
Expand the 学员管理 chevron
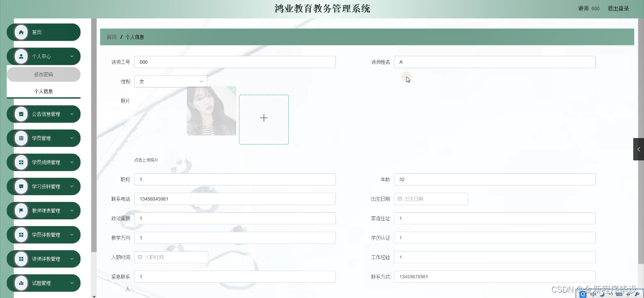tap(72, 138)
